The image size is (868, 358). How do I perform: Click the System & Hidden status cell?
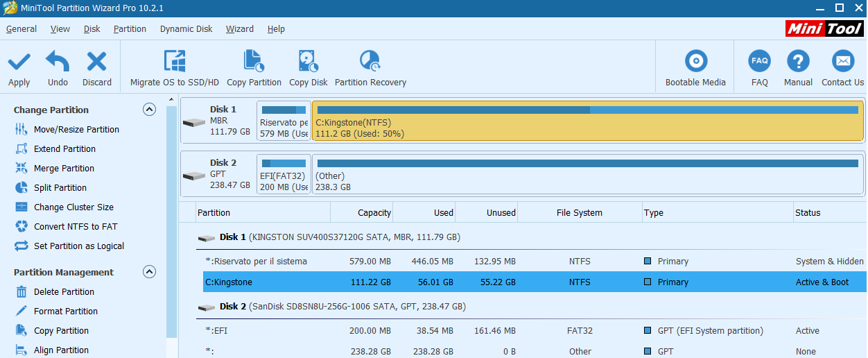pos(829,262)
